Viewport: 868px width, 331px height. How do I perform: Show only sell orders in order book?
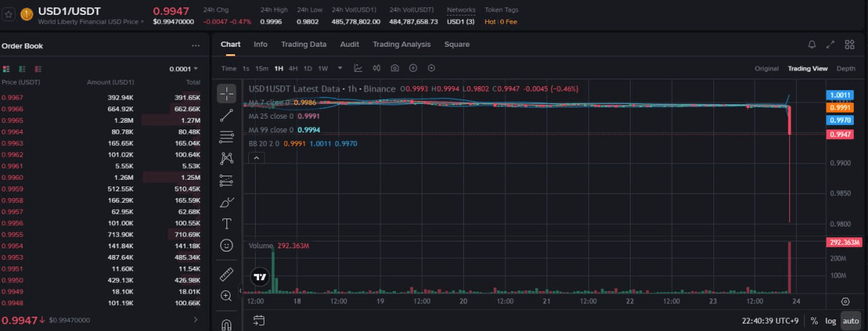38,69
